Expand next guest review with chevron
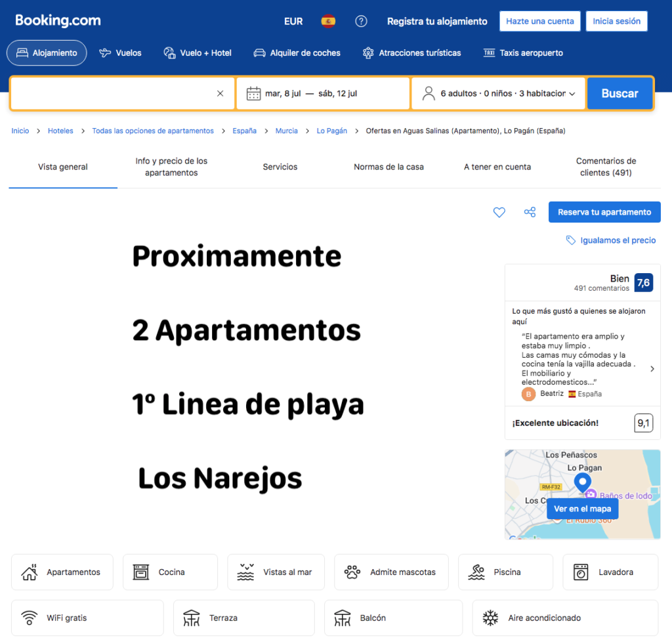 [652, 369]
